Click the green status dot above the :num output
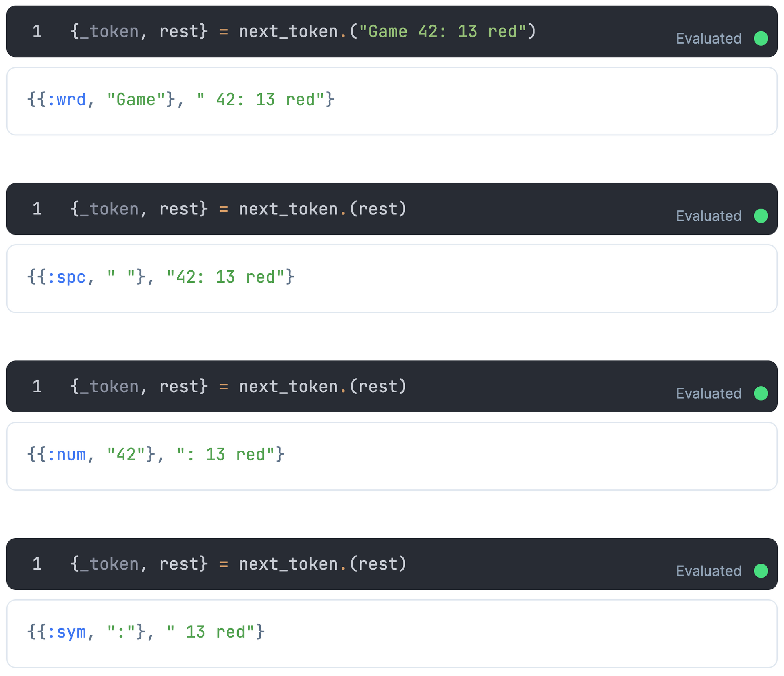 click(761, 393)
